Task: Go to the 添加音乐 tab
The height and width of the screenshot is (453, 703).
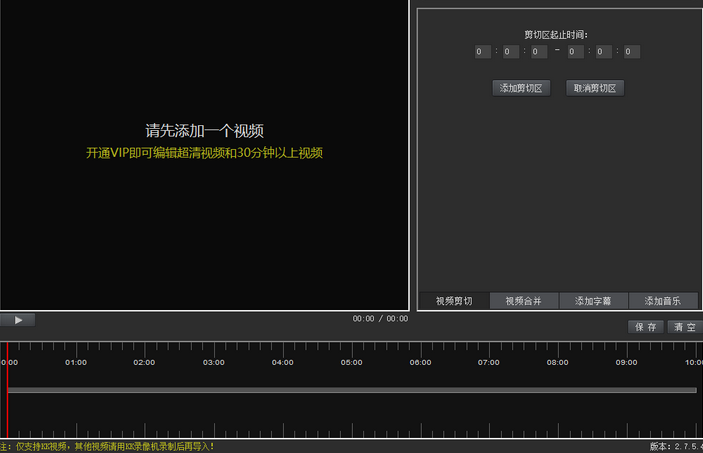Action: (663, 301)
